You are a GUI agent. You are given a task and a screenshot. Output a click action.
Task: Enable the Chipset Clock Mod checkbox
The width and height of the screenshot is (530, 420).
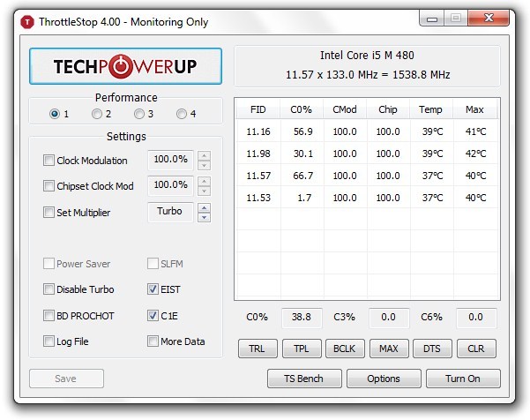[x=49, y=185]
